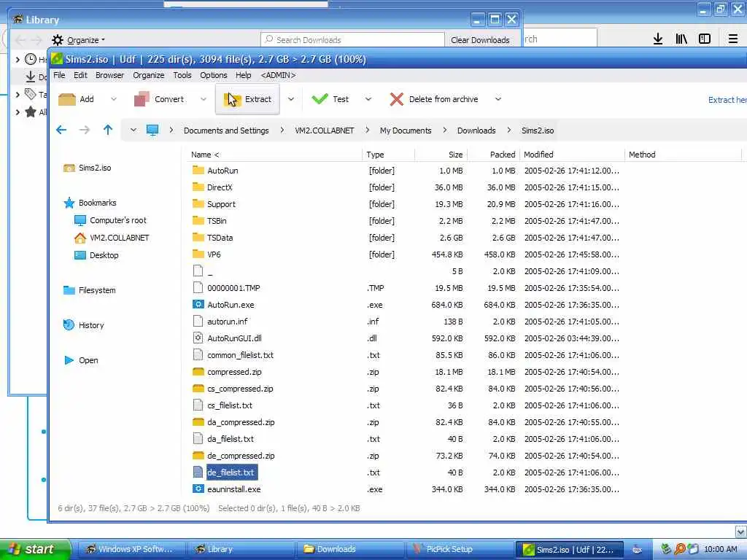
Task: Select the AutoRun folder icon
Action: click(x=198, y=170)
